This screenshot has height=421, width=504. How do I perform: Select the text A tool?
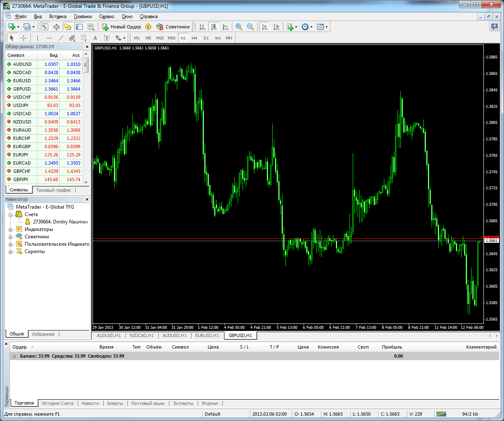pyautogui.click(x=95, y=38)
